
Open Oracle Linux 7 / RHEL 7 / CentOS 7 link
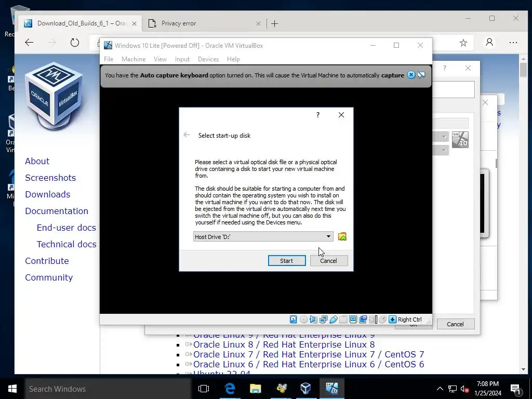(309, 354)
